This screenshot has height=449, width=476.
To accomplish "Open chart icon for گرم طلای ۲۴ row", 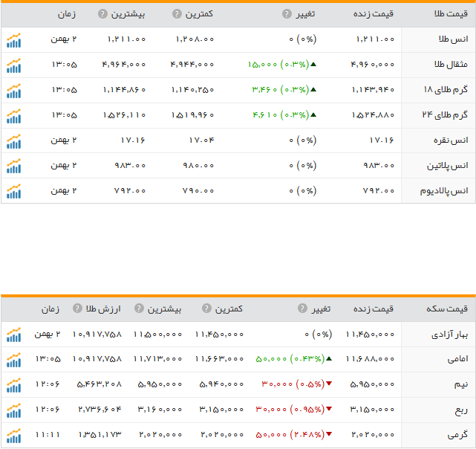I will click(x=13, y=116).
